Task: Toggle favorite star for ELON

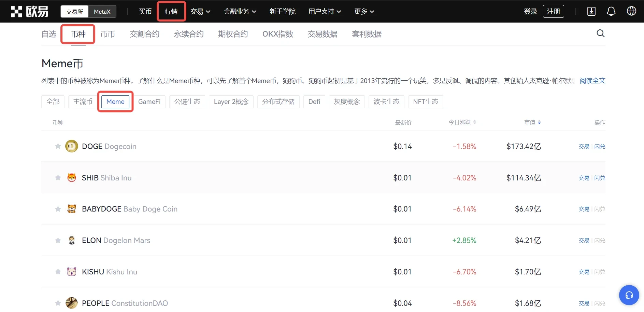Action: pyautogui.click(x=58, y=241)
